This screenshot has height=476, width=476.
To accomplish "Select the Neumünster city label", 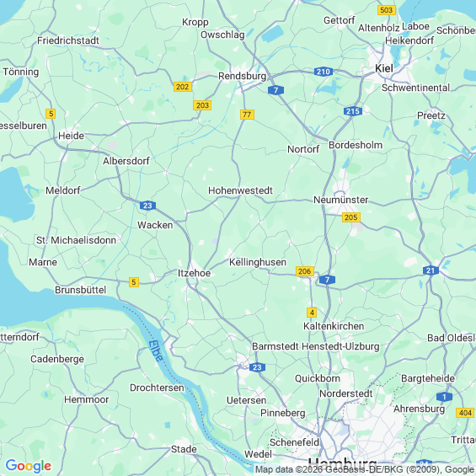I will click(340, 200).
